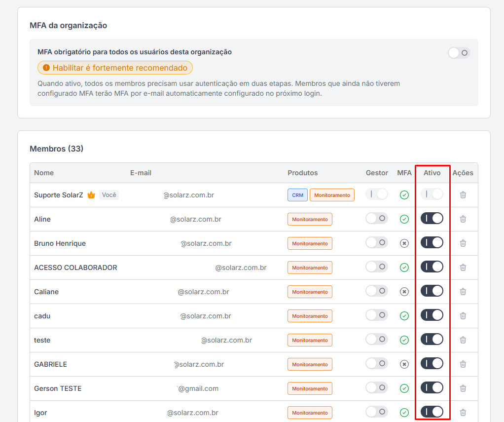Screen dimensions: 504x422
Task: Deactivate GABRIELE with Ativo switch
Action: pos(432,363)
